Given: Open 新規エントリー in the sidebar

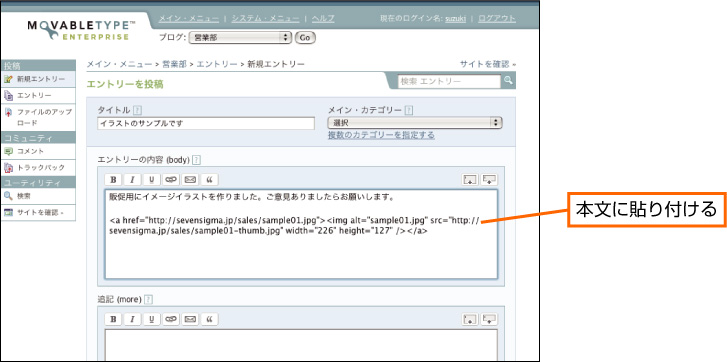Looking at the screenshot, I should [38, 79].
